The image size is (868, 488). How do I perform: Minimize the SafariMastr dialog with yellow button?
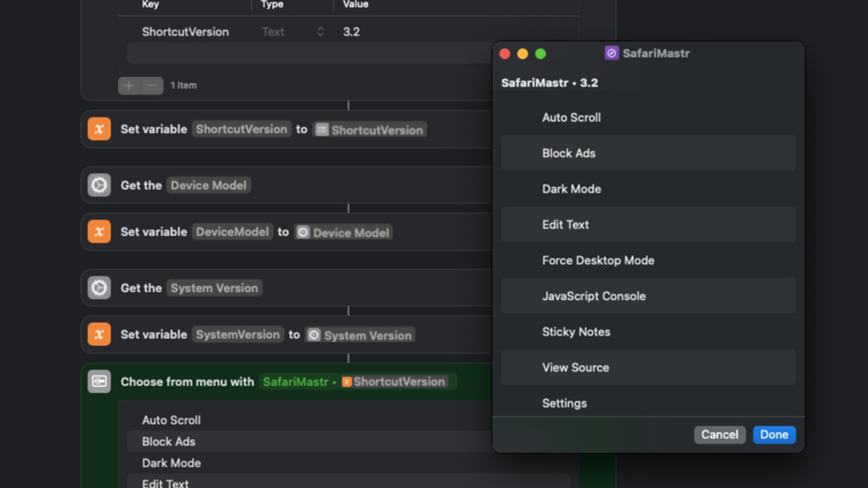(x=523, y=53)
